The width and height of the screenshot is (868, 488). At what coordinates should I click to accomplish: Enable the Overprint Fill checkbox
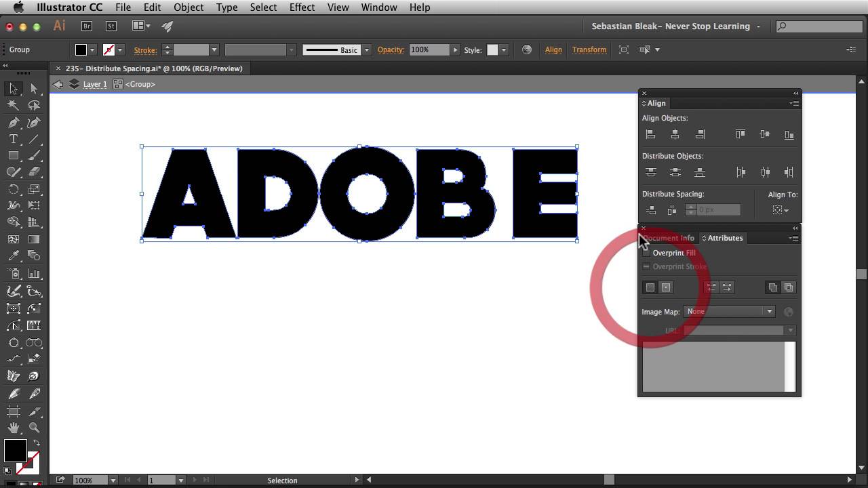point(646,253)
